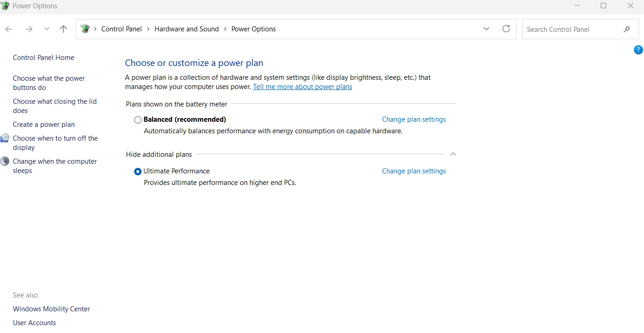This screenshot has width=644, height=333.
Task: Click the 'See also' label
Action: 25,295
